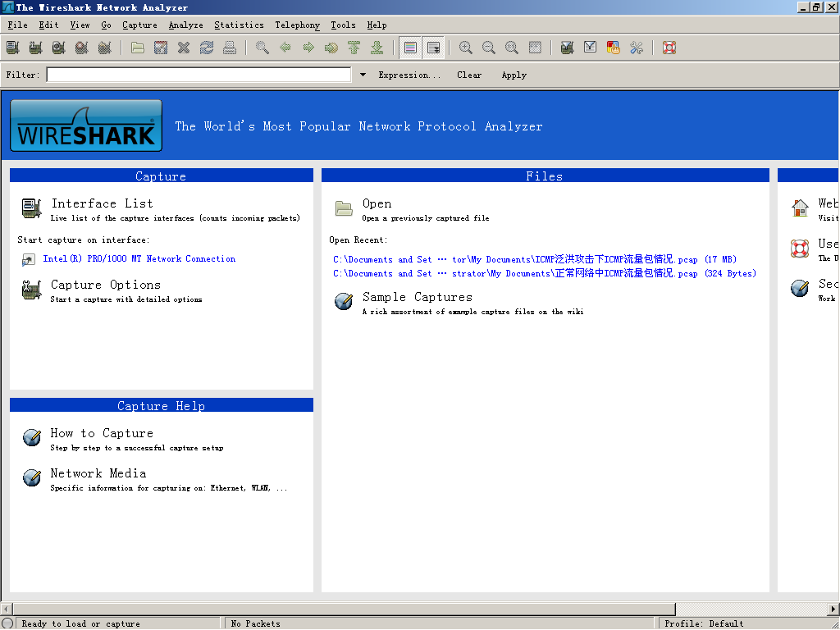Reset zoom to normal size icon
Viewport: 840px width, 630px height.
512,48
